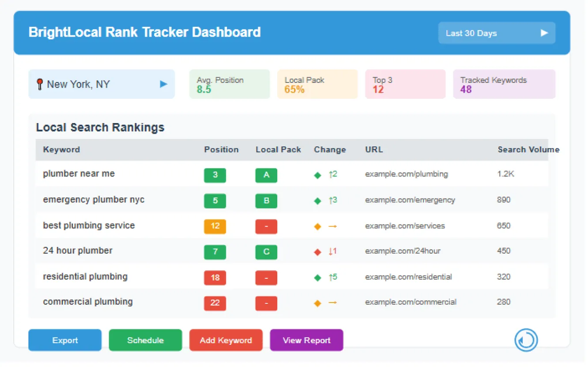Screen dimensions: 588x385
Task: Sort by the Search Volume column header
Action: (x=528, y=150)
